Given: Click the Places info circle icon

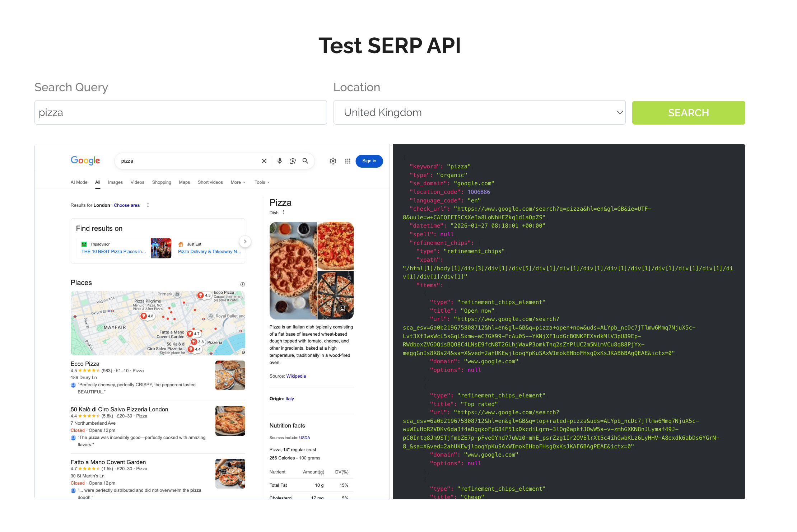Looking at the screenshot, I should pyautogui.click(x=242, y=284).
